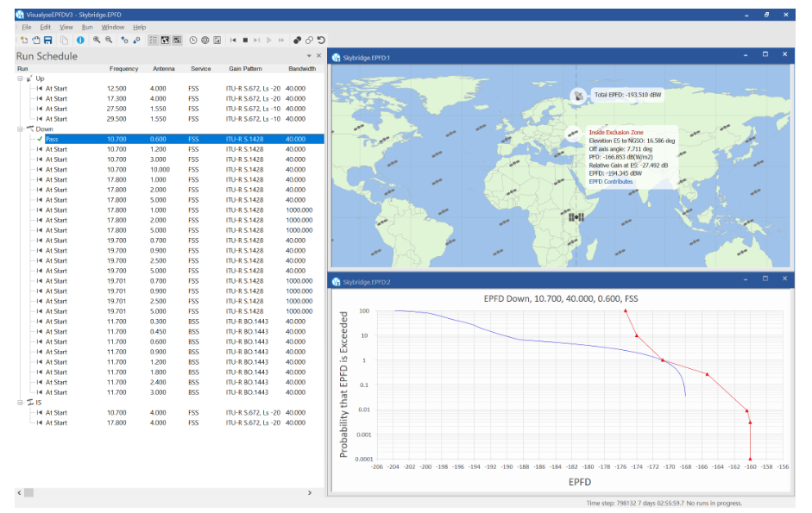
Task: Click the New file toolbar icon
Action: 24,40
